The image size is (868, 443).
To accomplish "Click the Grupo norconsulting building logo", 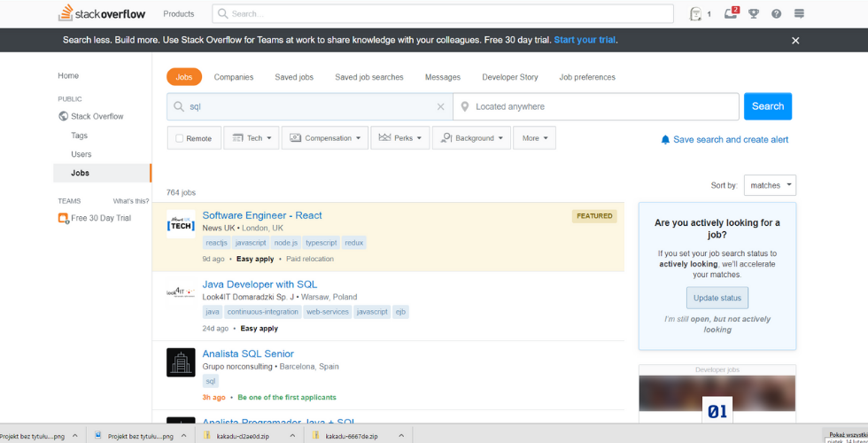I will tap(181, 362).
